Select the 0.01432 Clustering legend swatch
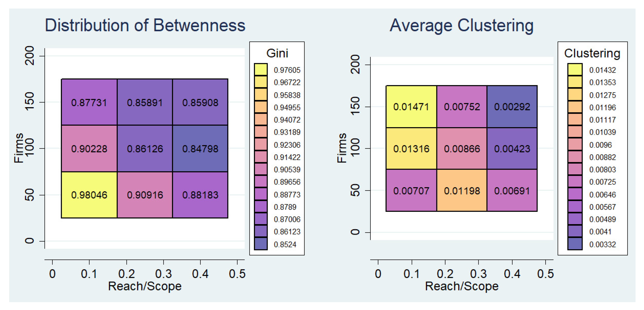 pyautogui.click(x=575, y=69)
